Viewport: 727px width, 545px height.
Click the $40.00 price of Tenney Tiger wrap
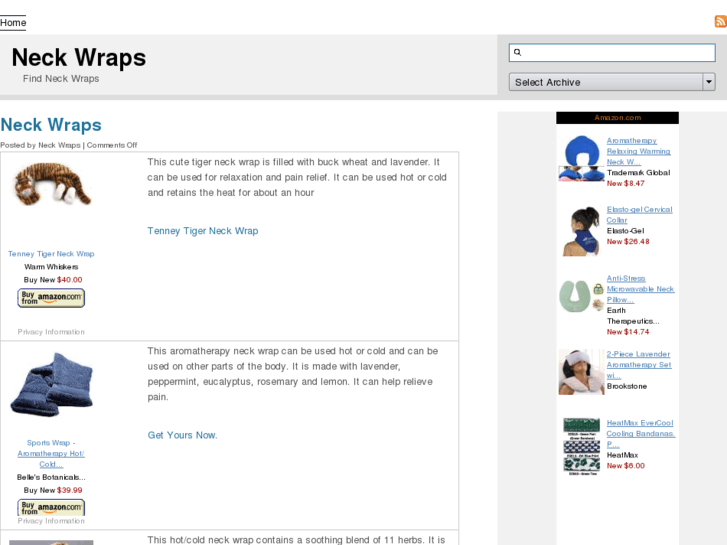(70, 280)
